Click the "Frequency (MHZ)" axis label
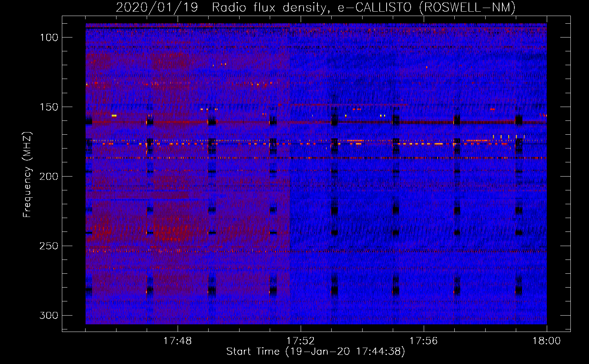This screenshot has height=364, width=589. pyautogui.click(x=27, y=175)
